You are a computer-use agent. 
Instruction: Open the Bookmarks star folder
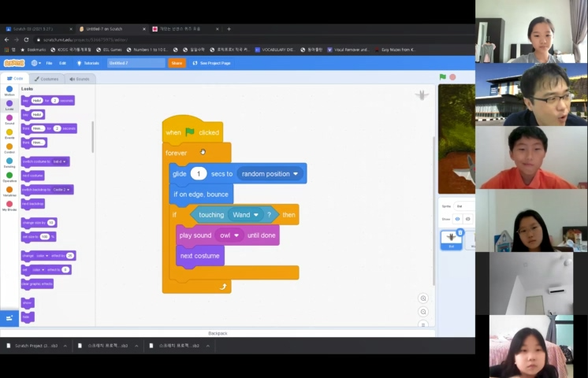(33, 50)
